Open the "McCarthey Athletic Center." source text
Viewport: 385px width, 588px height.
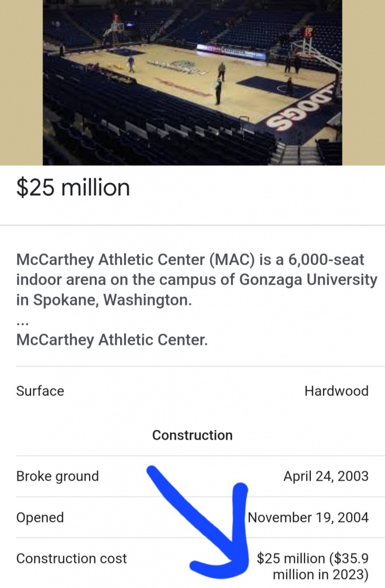pos(112,340)
